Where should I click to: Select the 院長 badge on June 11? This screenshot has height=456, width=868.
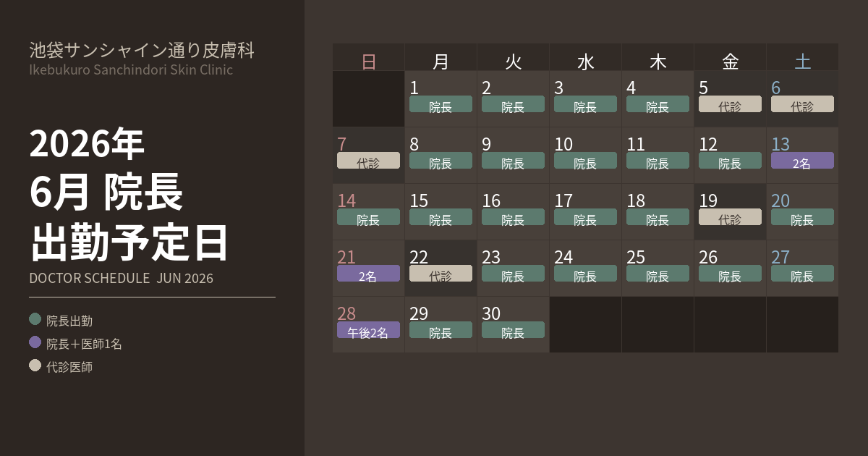click(x=658, y=161)
